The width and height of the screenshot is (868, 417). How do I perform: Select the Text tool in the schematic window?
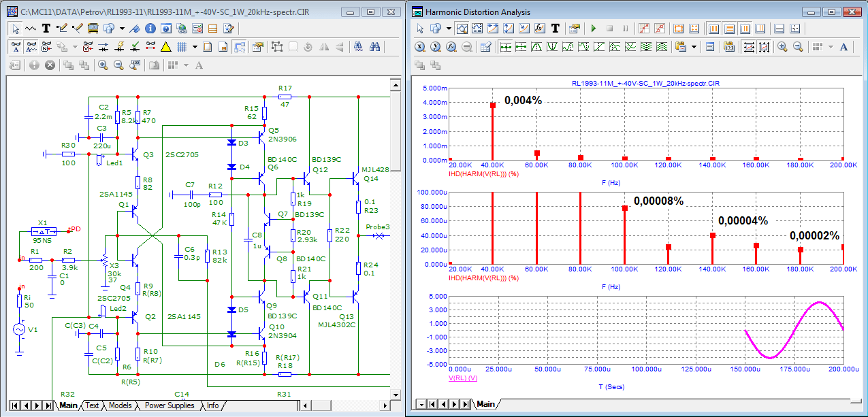[46, 29]
